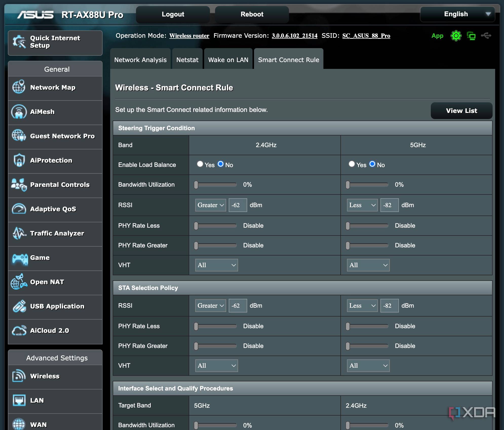Open the Open NAT icon
This screenshot has width=504, height=430.
19,282
